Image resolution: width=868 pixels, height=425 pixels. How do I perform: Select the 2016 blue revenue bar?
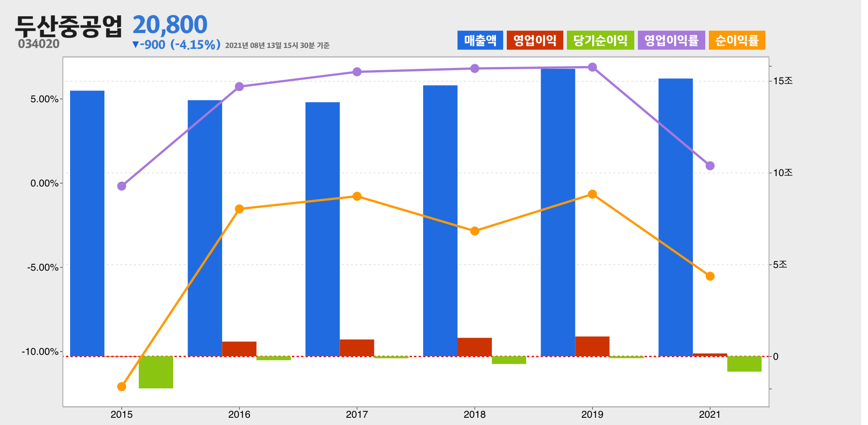(x=205, y=228)
